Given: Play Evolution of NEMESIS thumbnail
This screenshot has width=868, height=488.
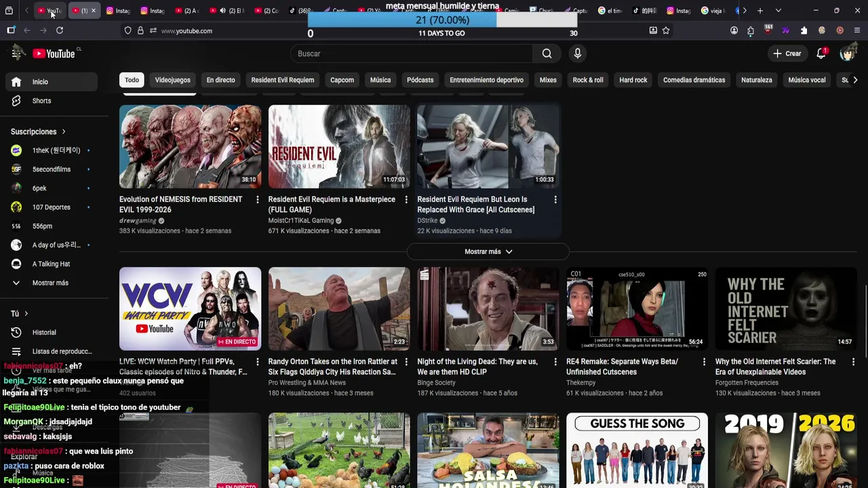Looking at the screenshot, I should click(190, 146).
